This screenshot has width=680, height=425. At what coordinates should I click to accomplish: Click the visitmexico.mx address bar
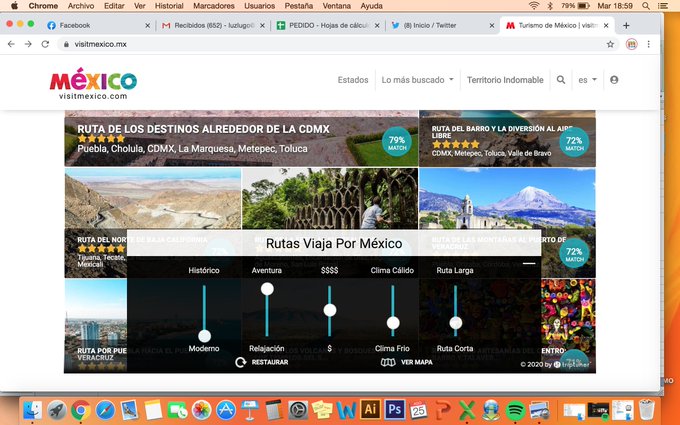pos(300,44)
